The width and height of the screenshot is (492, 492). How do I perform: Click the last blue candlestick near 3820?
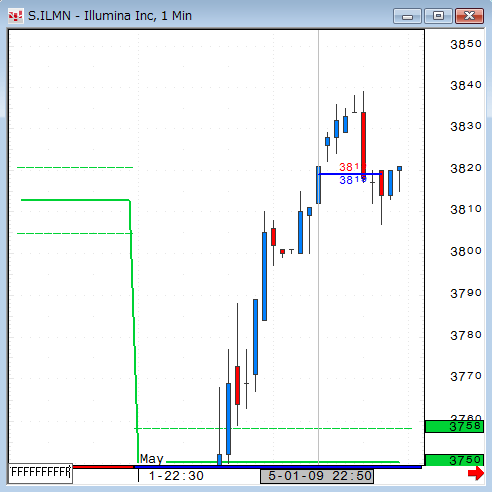(399, 168)
